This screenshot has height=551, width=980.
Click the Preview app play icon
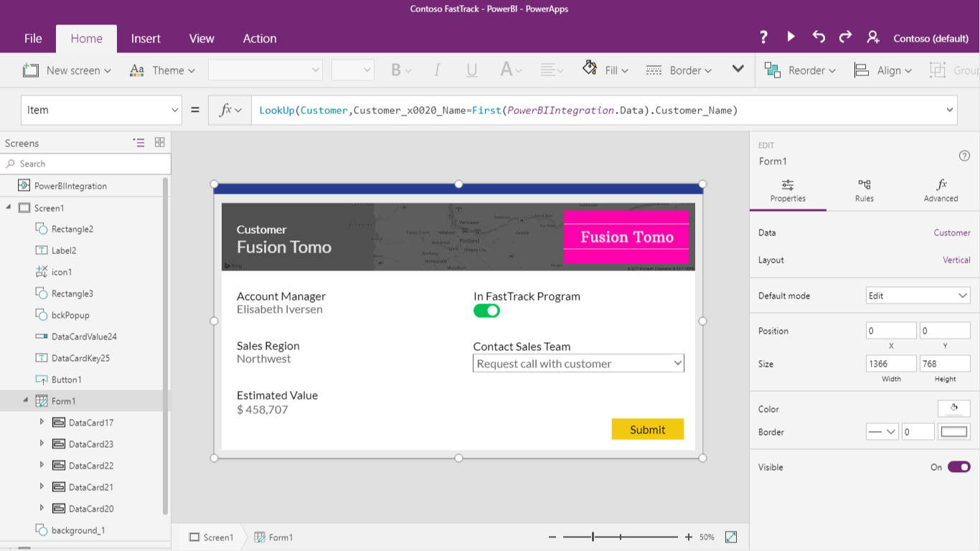[x=791, y=37]
